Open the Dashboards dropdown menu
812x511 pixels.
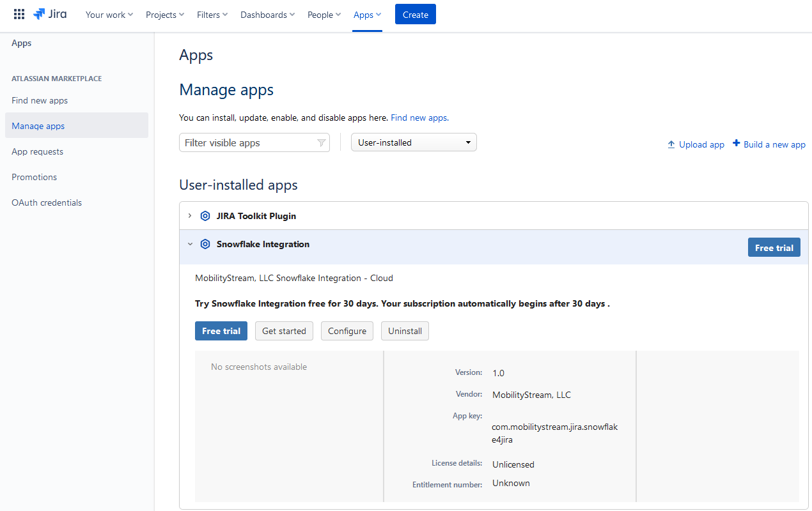coord(267,15)
